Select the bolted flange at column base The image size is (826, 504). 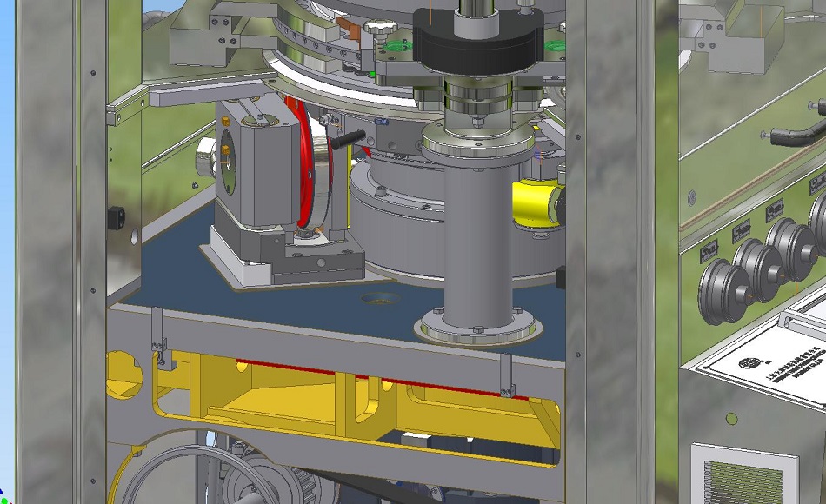pos(477,327)
